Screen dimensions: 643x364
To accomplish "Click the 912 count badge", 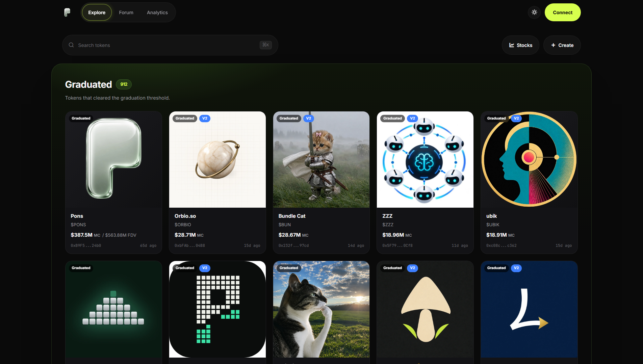I will [124, 84].
